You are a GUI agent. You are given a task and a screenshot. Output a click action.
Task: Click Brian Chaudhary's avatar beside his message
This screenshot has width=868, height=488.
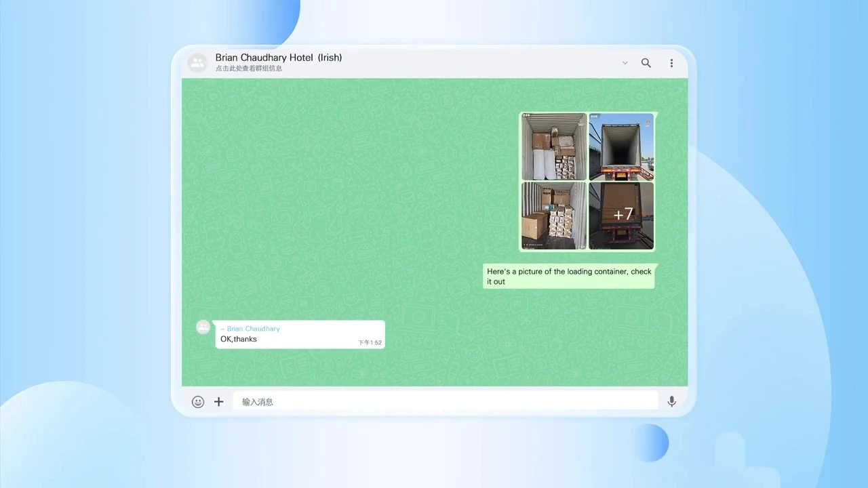tap(203, 327)
